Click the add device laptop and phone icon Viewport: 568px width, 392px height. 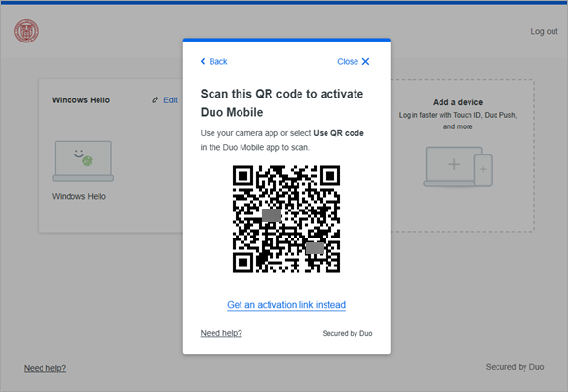[458, 166]
